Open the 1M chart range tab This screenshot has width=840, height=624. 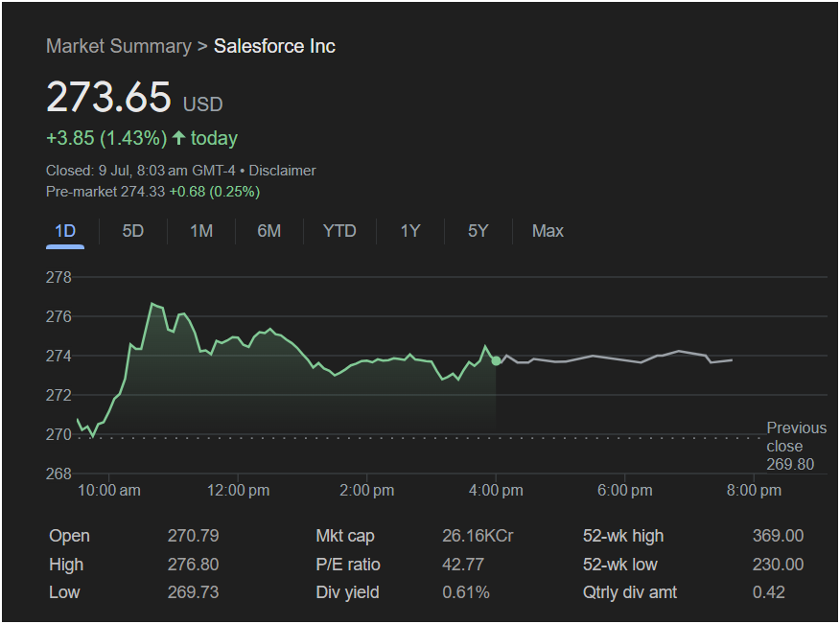(201, 231)
